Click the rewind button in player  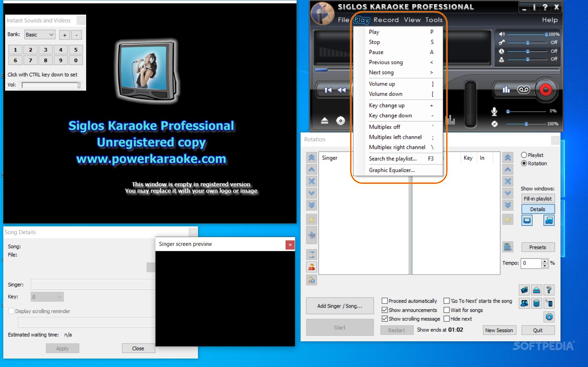point(342,90)
